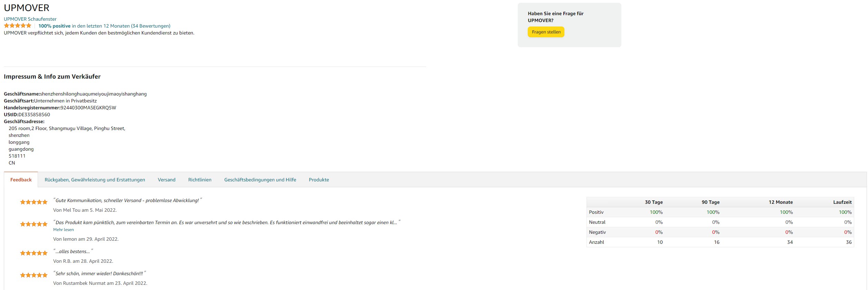Click the address line longgang
This screenshot has width=868, height=290.
tap(19, 142)
